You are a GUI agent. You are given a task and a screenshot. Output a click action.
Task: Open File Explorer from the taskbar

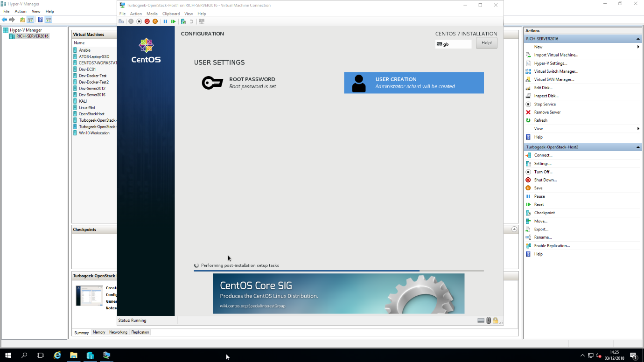[73, 355]
